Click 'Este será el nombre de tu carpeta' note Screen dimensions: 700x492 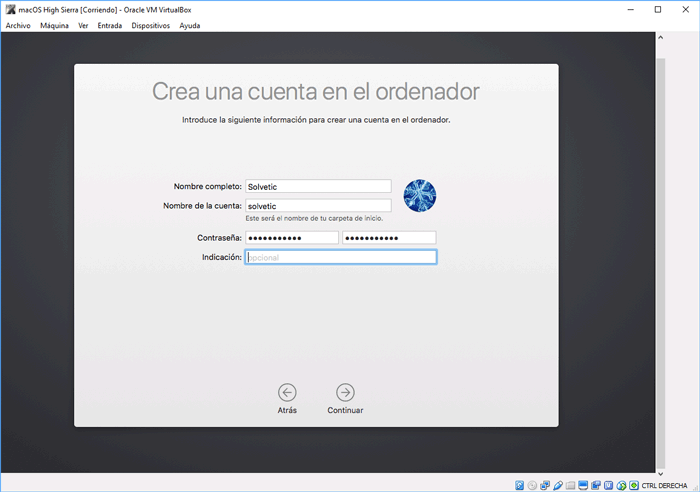click(x=314, y=218)
